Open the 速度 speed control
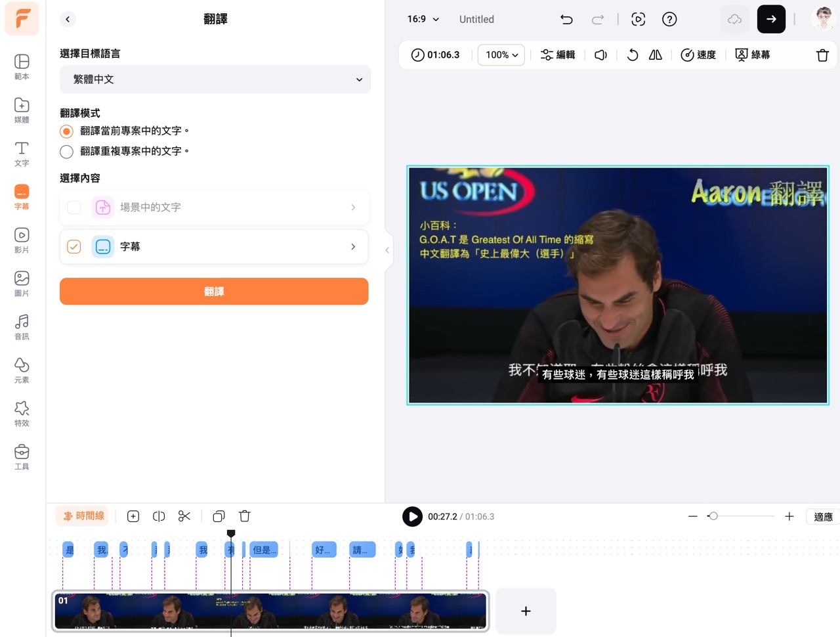840x637 pixels. [x=698, y=55]
